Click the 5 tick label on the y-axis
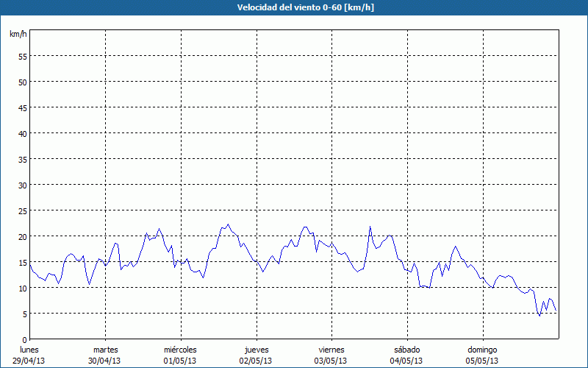The image size is (588, 368). click(x=24, y=314)
